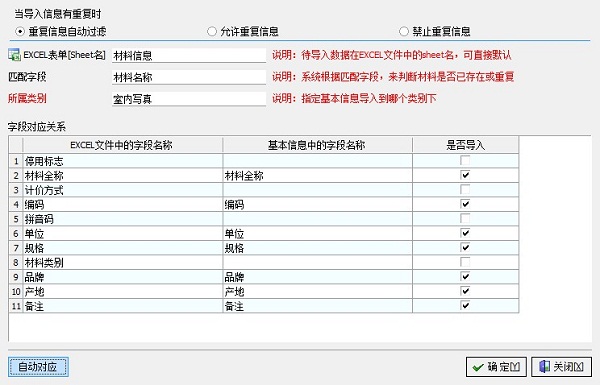
Task: Open the 匹配字段 field showing 材料名称
Action: pyautogui.click(x=189, y=77)
